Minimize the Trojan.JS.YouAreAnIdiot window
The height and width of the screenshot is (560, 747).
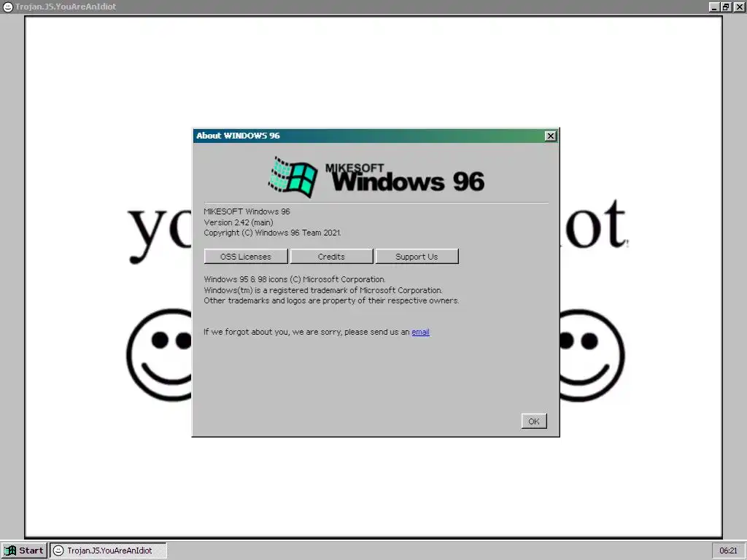713,7
